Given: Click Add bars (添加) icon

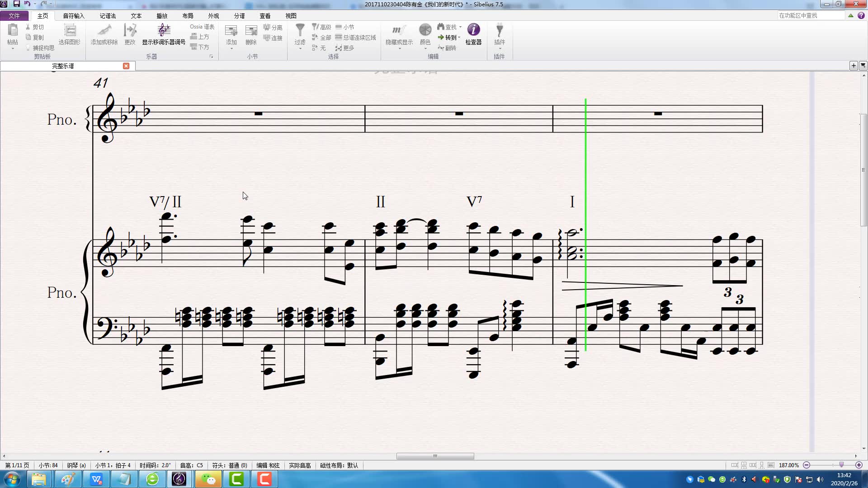Looking at the screenshot, I should coord(231,31).
